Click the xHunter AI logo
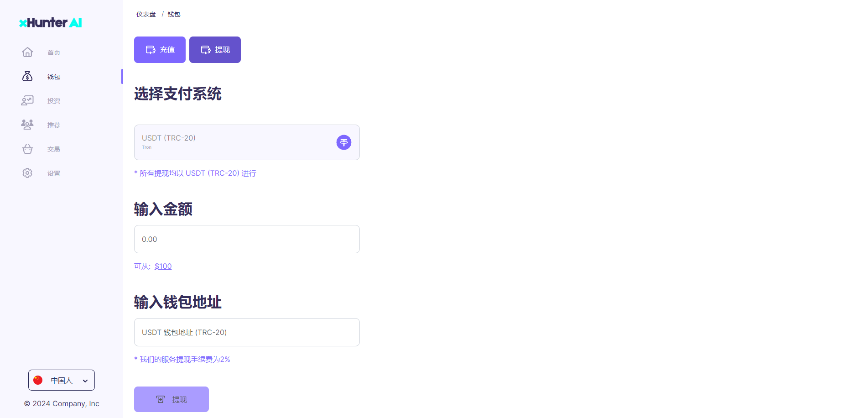868x418 pixels. pyautogui.click(x=51, y=22)
